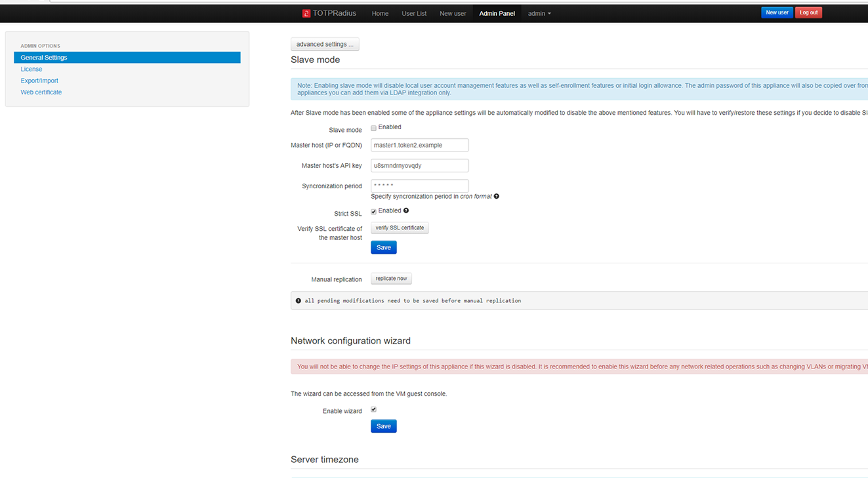Click the red Log out button
The width and height of the screenshot is (868, 478).
pos(808,12)
